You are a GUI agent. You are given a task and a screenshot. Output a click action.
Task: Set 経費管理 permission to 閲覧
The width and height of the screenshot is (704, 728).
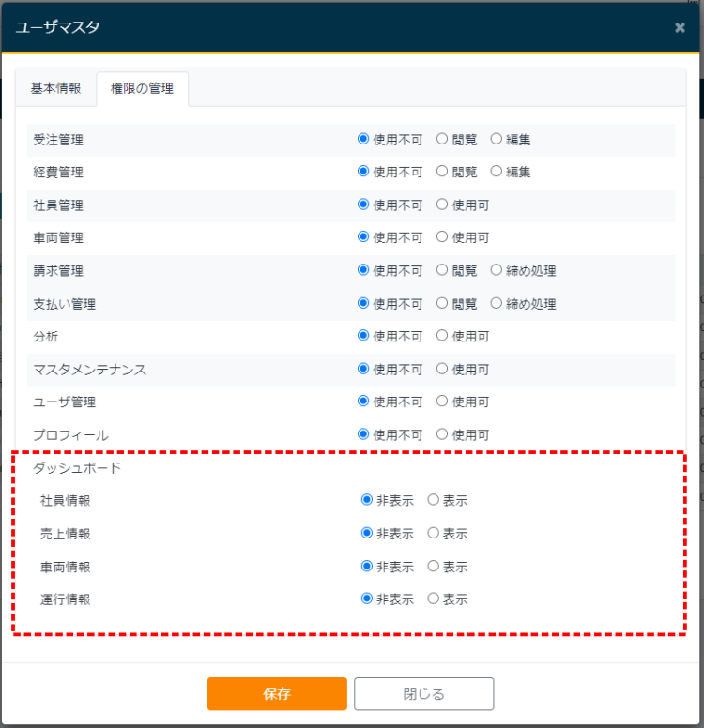(x=442, y=173)
